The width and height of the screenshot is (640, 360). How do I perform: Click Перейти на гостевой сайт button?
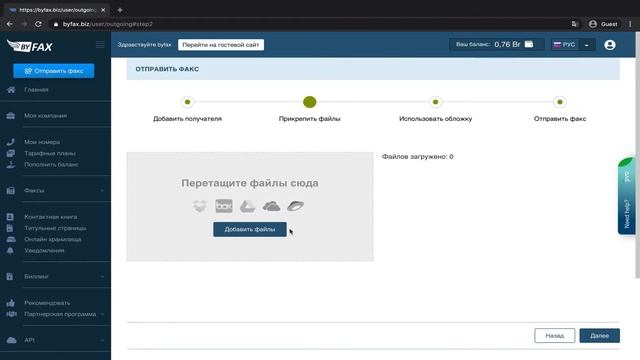(221, 45)
